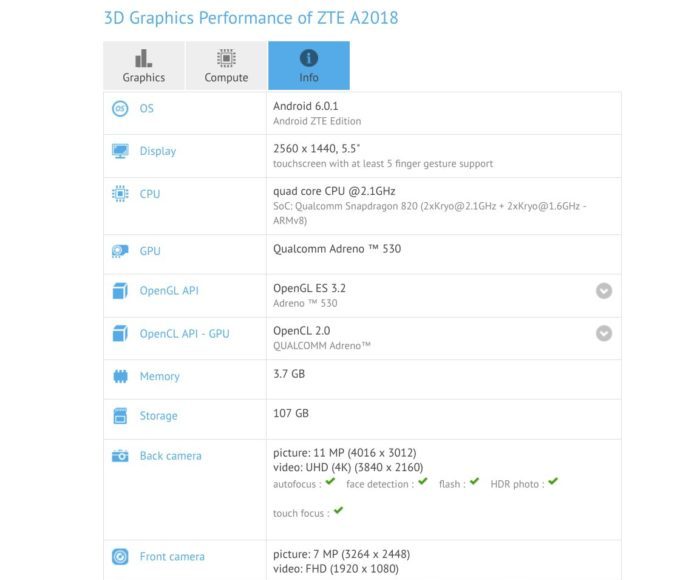This screenshot has height=580, width=680.
Task: Click the touch focus green checkmark
Action: click(x=339, y=510)
